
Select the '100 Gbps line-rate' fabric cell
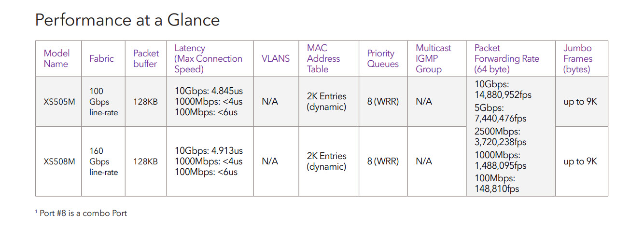coord(103,102)
